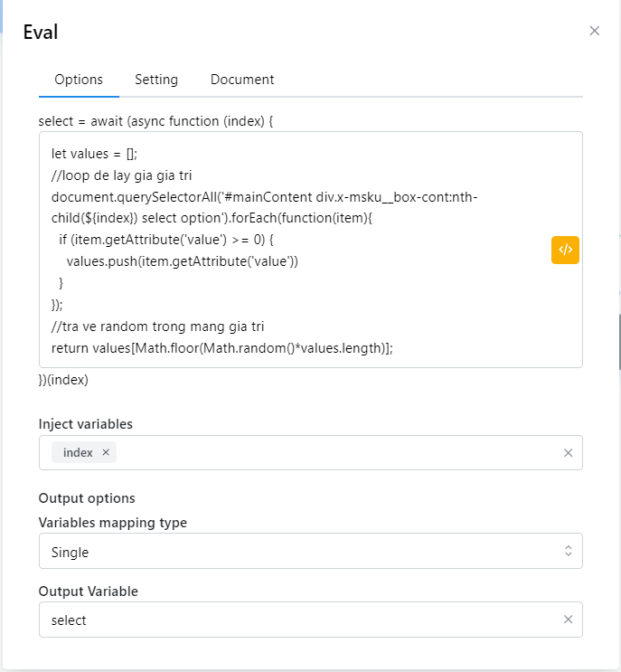Go to the Document tab
The image size is (621, 672).
point(242,80)
